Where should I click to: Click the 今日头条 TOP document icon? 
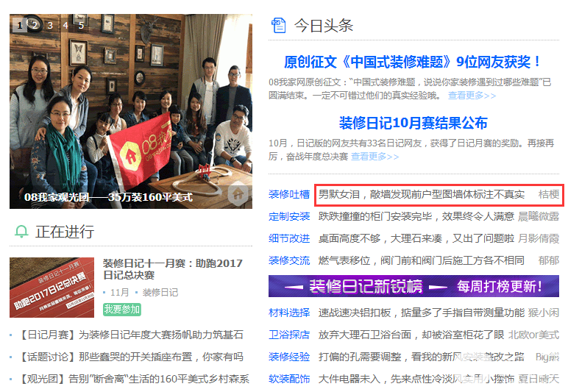(x=278, y=25)
